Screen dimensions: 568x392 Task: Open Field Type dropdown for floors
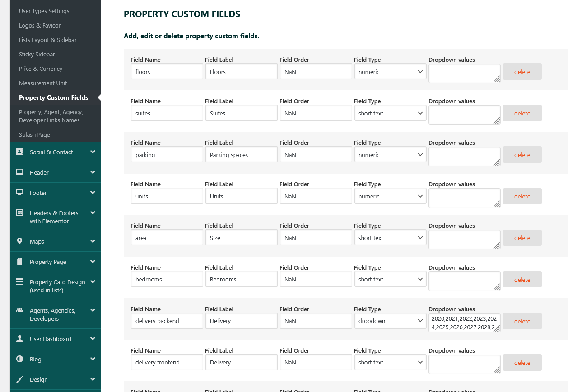(x=390, y=72)
